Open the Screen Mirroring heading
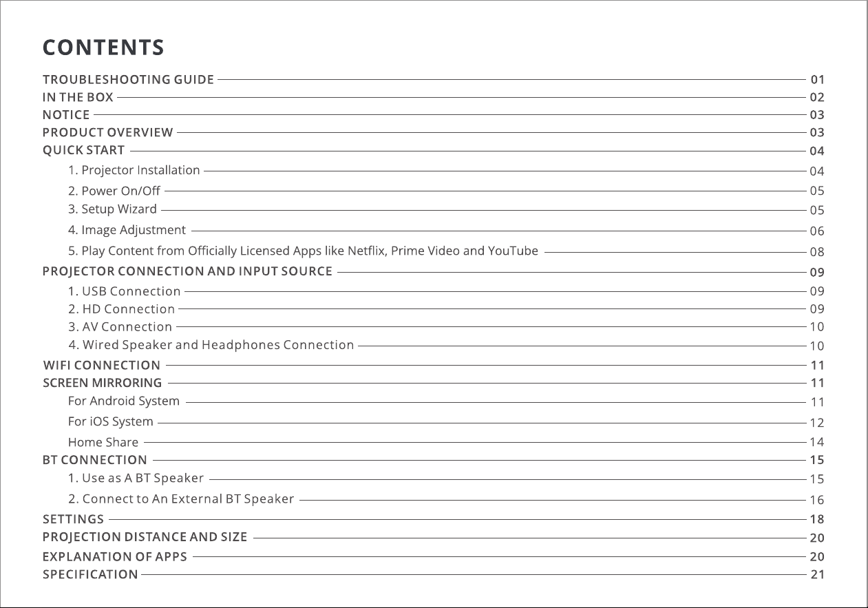 coord(103,382)
